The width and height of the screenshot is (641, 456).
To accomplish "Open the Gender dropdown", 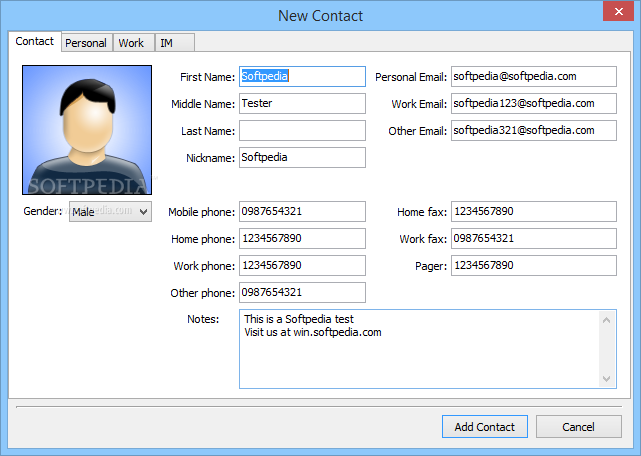I will pos(110,211).
